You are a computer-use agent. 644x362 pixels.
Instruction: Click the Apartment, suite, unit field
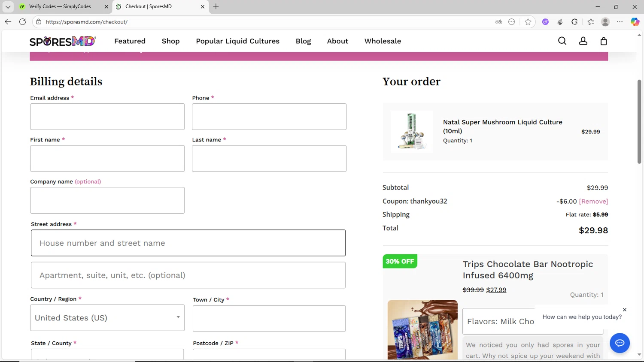(x=188, y=275)
